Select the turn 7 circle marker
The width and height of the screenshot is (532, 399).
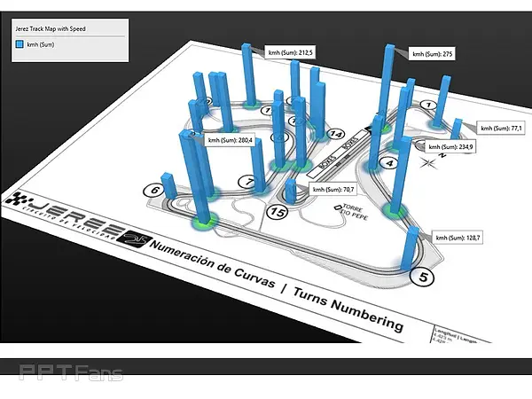pyautogui.click(x=250, y=182)
